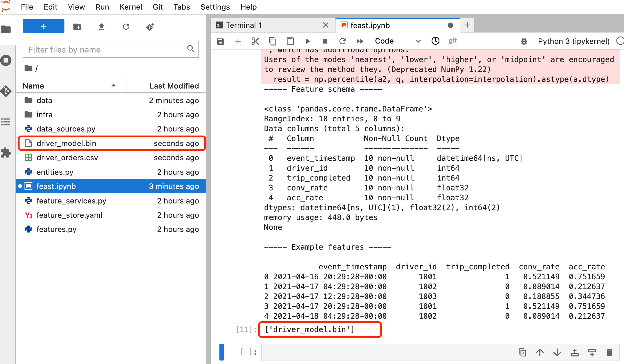Click the cut cell icon
624x364 pixels.
255,41
